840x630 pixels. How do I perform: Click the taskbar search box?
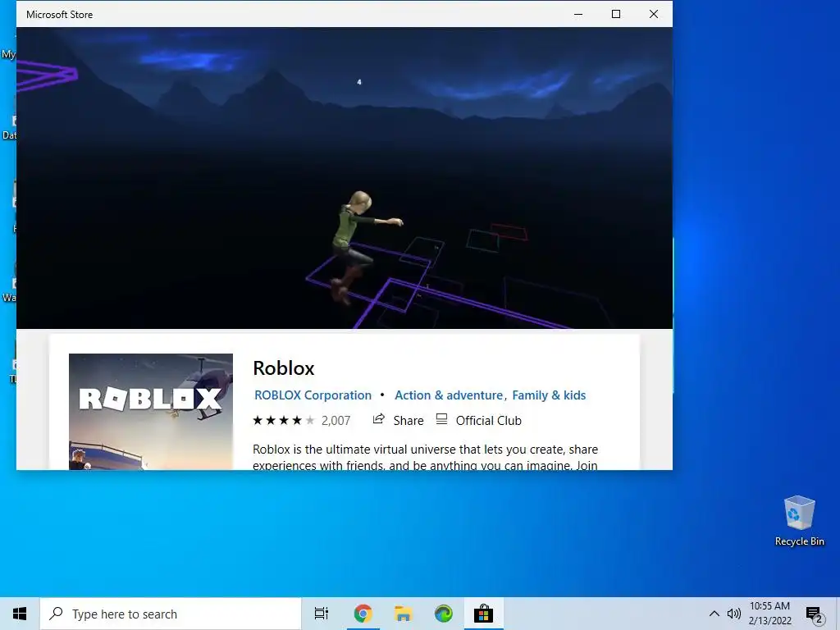point(171,614)
